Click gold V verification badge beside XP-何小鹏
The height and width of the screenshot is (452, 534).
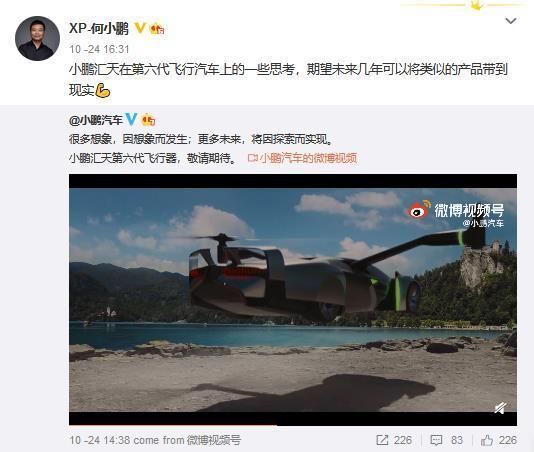140,28
